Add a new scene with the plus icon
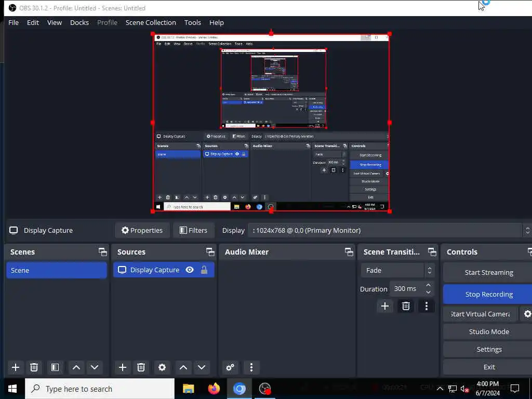Viewport: 532px width, 399px height. pos(15,367)
